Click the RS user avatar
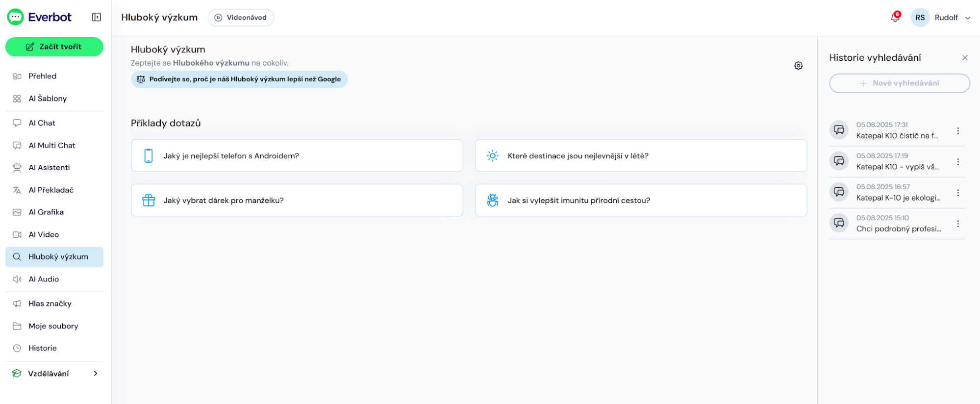Viewport: 980px width, 404px height. click(920, 18)
